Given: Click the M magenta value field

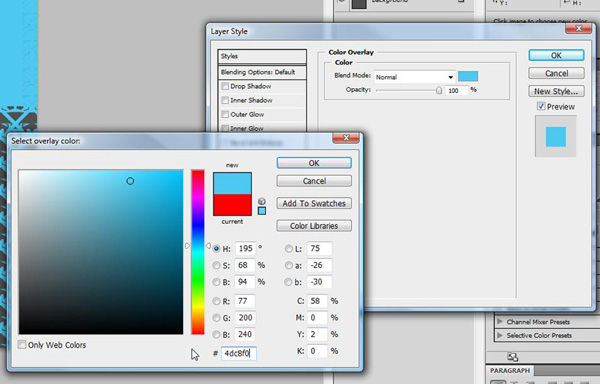Looking at the screenshot, I should tap(318, 317).
